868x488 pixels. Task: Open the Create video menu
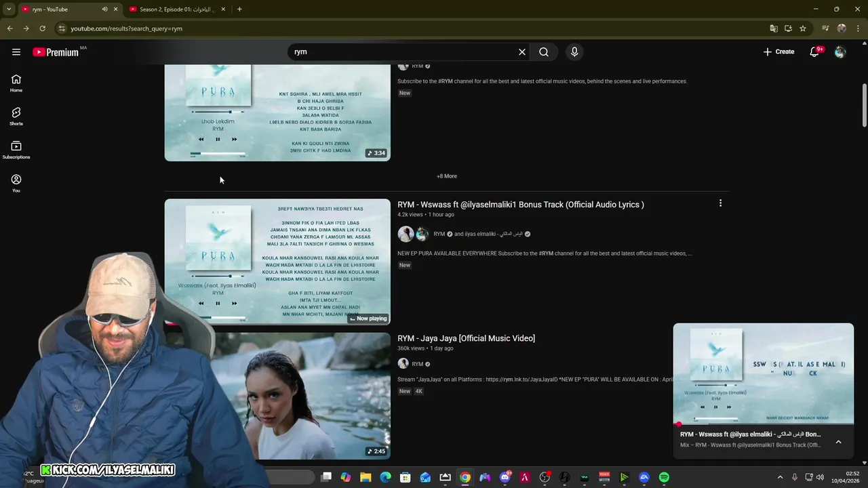coord(778,52)
